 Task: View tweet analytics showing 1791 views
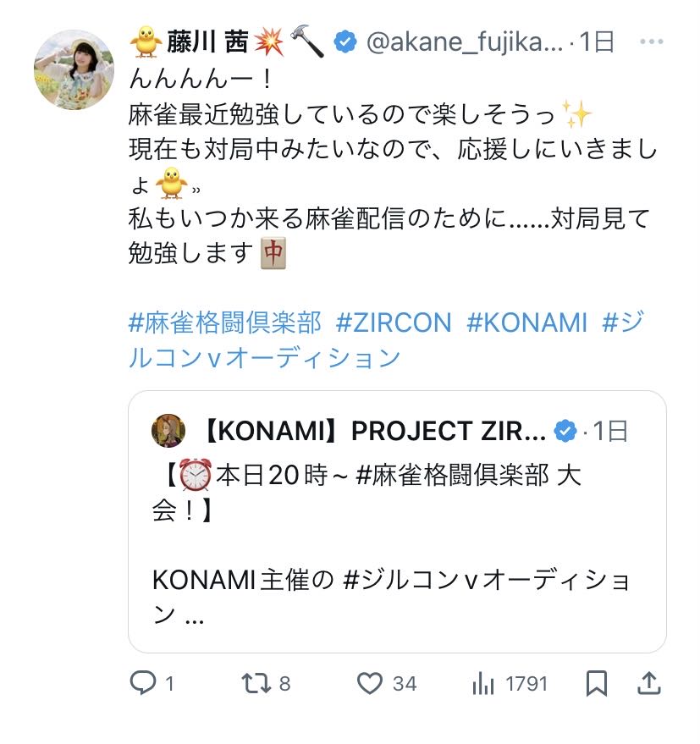pyautogui.click(x=482, y=683)
